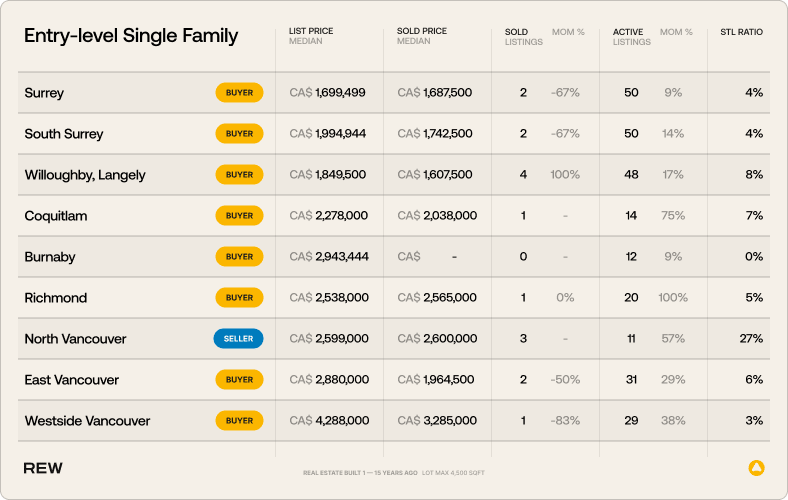
Task: Click East Vancouver list price CA$ 2,880,000
Action: (329, 379)
